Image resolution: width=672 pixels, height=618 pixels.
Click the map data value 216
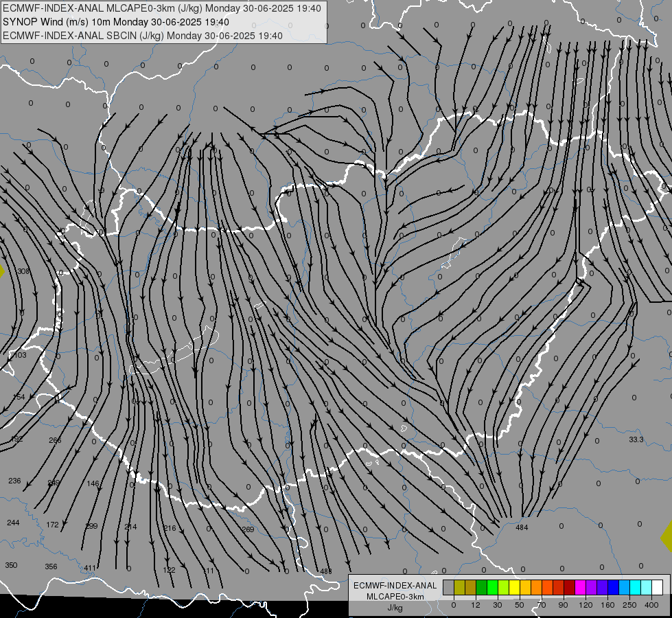pyautogui.click(x=170, y=528)
